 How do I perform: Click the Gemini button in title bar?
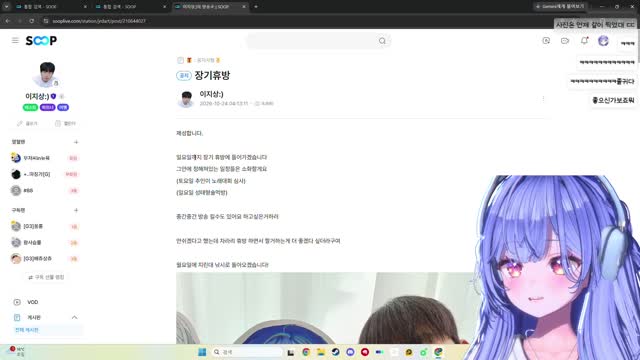click(x=560, y=7)
